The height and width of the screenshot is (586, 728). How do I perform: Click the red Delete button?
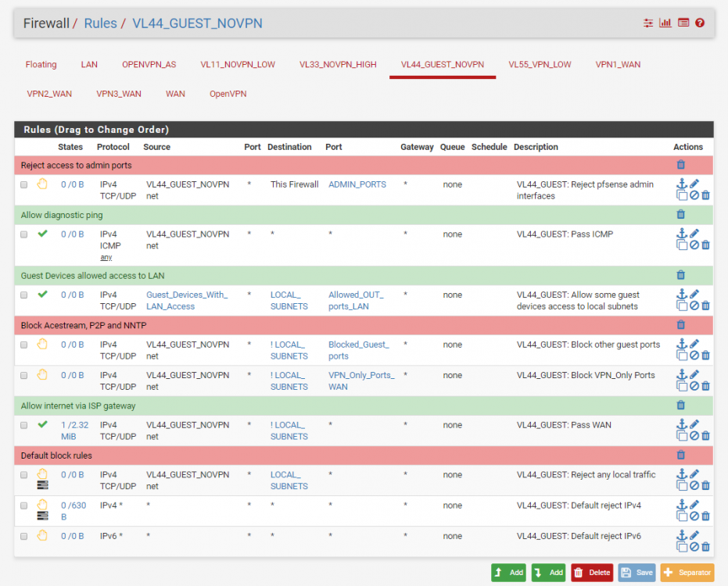[x=592, y=573]
